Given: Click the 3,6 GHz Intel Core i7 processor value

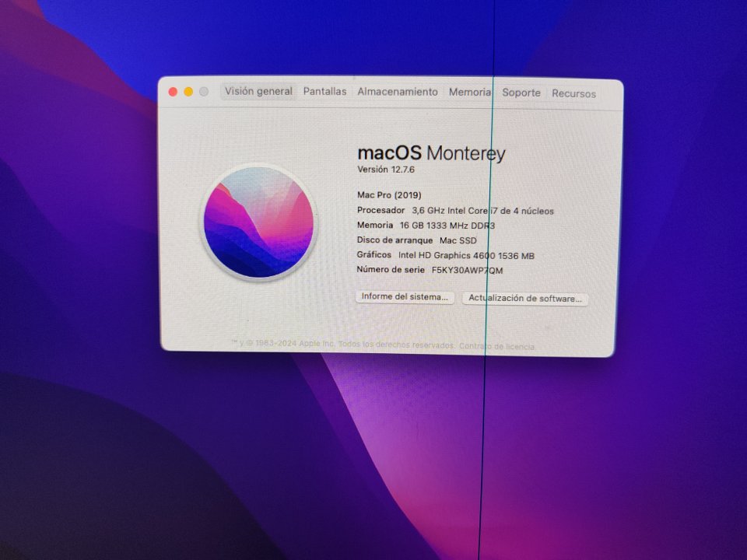Looking at the screenshot, I should click(482, 211).
